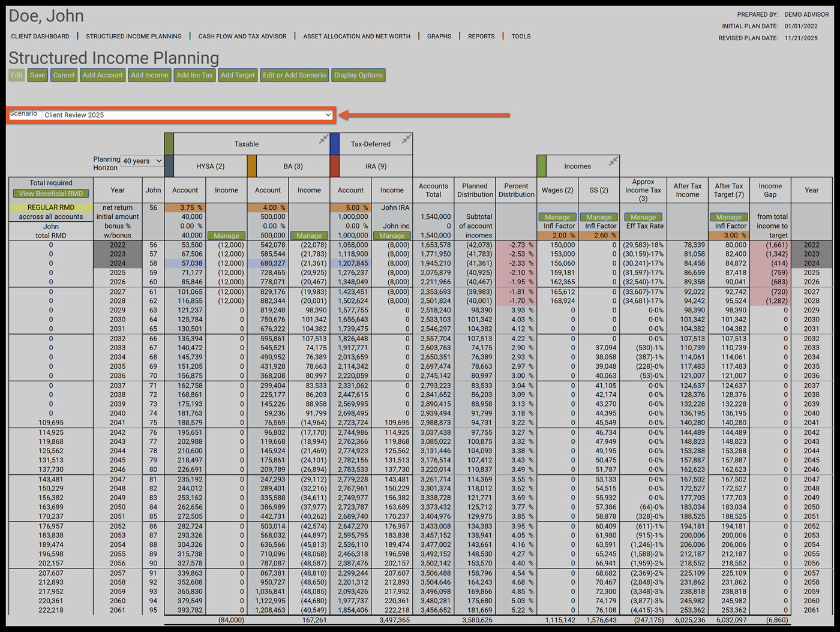Click the blue Tax-Deferred color swatch
This screenshot has height=632, width=840.
click(x=335, y=144)
